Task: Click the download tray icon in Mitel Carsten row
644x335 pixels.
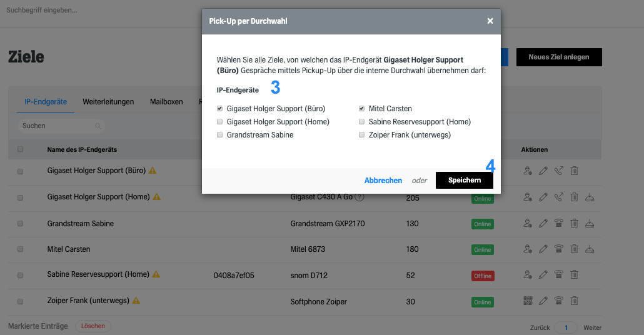Action: pos(590,249)
